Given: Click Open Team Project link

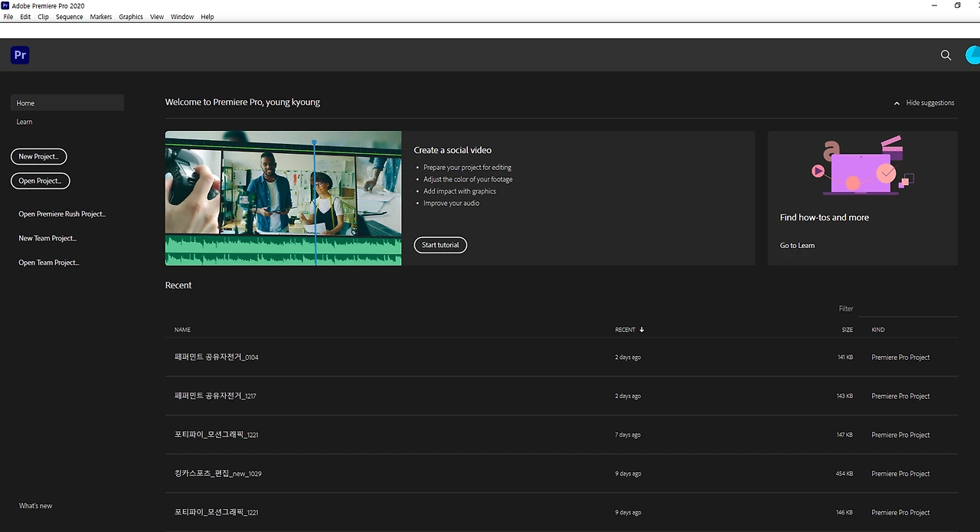Looking at the screenshot, I should [x=49, y=263].
